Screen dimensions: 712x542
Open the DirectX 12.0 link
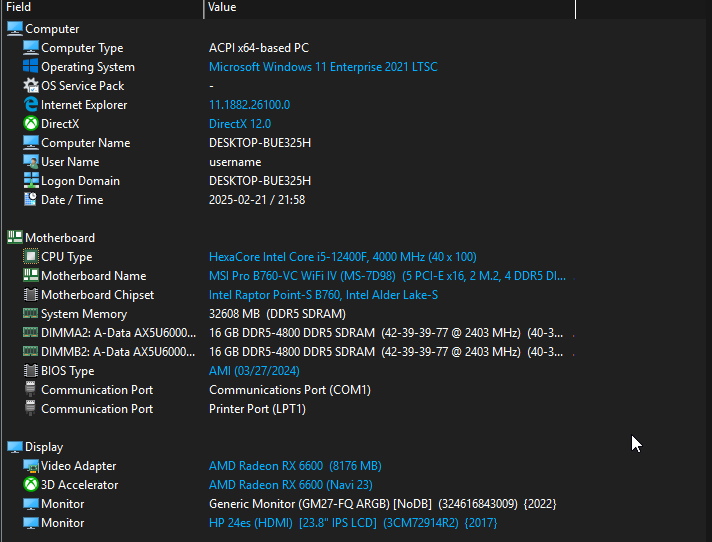tap(240, 123)
